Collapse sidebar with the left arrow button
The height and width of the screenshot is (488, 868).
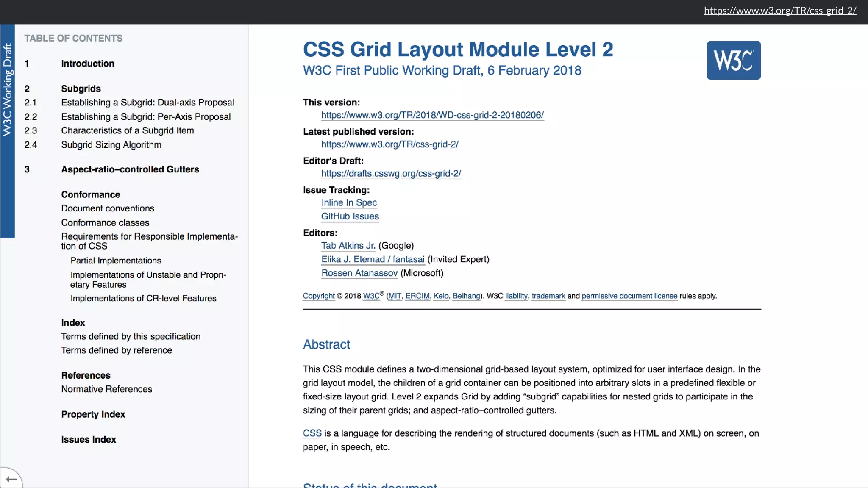click(x=11, y=479)
